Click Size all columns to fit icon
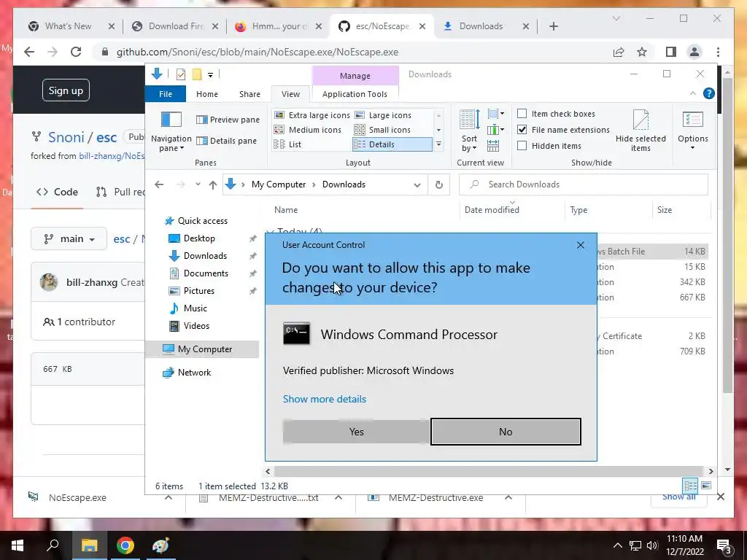 493,145
